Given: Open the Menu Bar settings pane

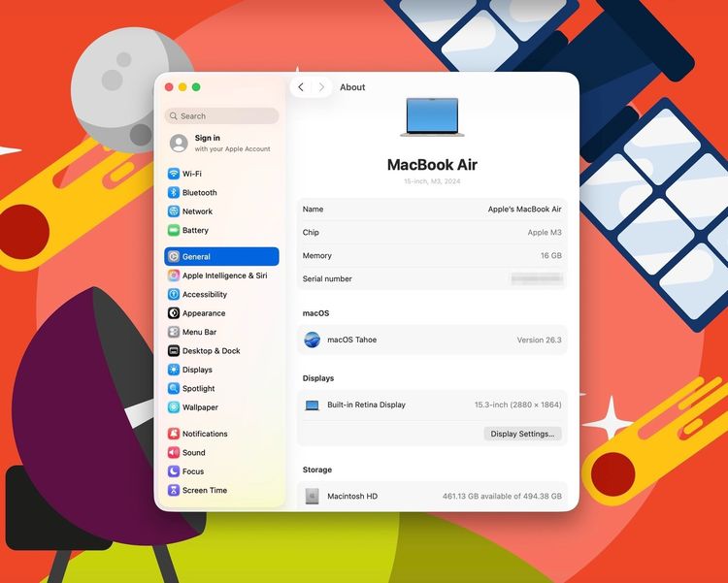Looking at the screenshot, I should (199, 332).
